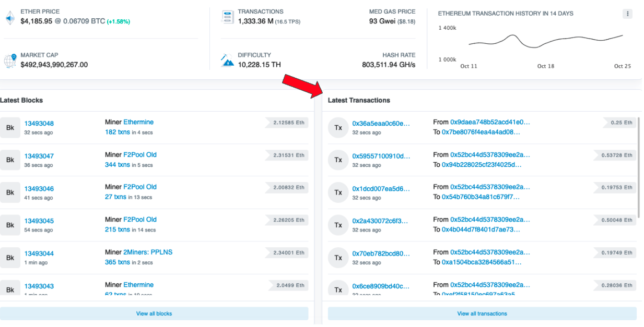View the 27 txns link
Image resolution: width=644 pixels, height=327 pixels.
[115, 197]
